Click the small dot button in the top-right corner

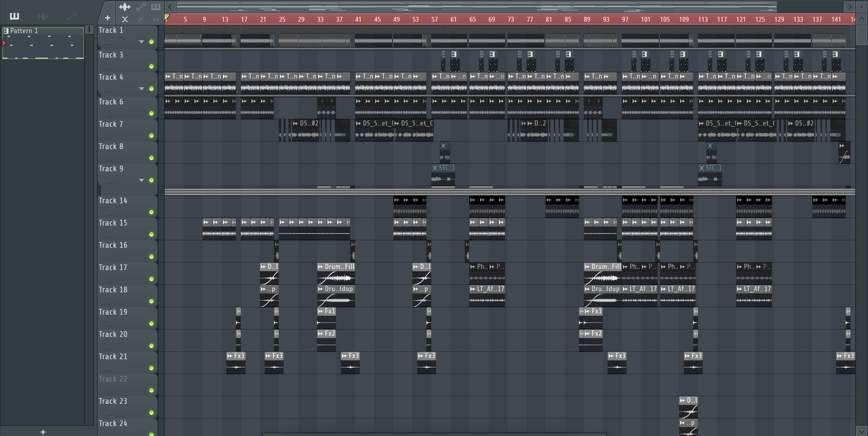(x=862, y=7)
